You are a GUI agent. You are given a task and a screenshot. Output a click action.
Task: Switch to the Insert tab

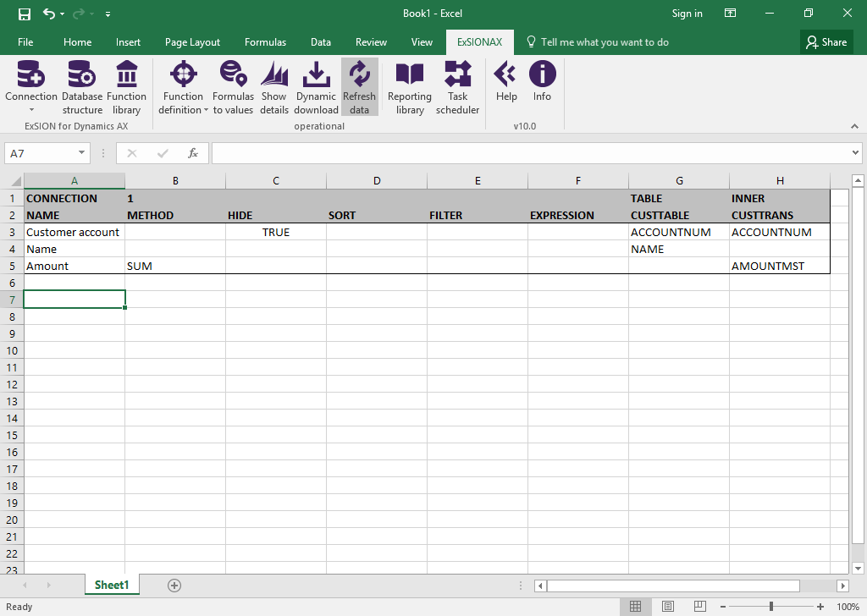click(x=128, y=42)
